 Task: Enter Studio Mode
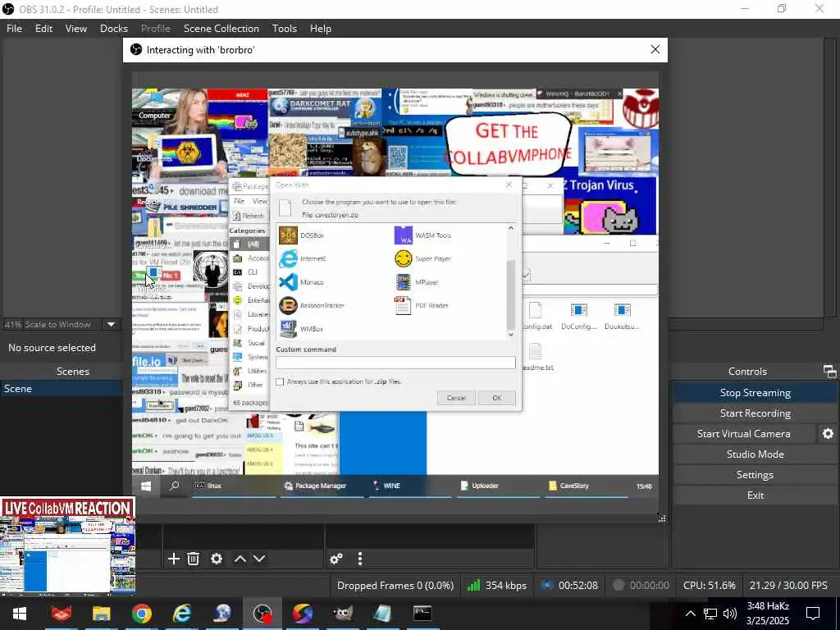tap(755, 454)
